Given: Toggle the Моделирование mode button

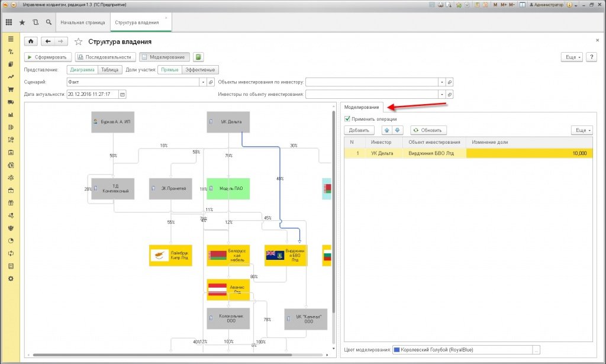Looking at the screenshot, I should [x=165, y=57].
